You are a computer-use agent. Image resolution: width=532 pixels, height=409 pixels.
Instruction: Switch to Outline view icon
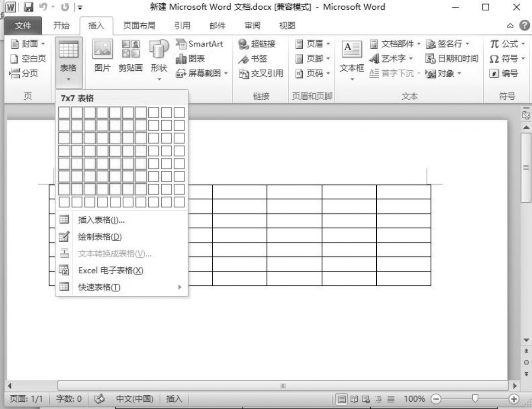[379, 399]
